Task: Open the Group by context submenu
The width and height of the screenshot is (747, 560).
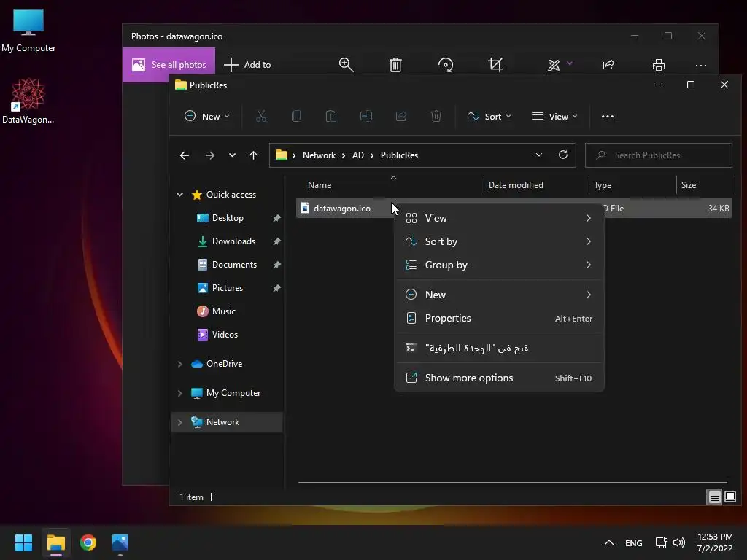Action: pyautogui.click(x=499, y=265)
